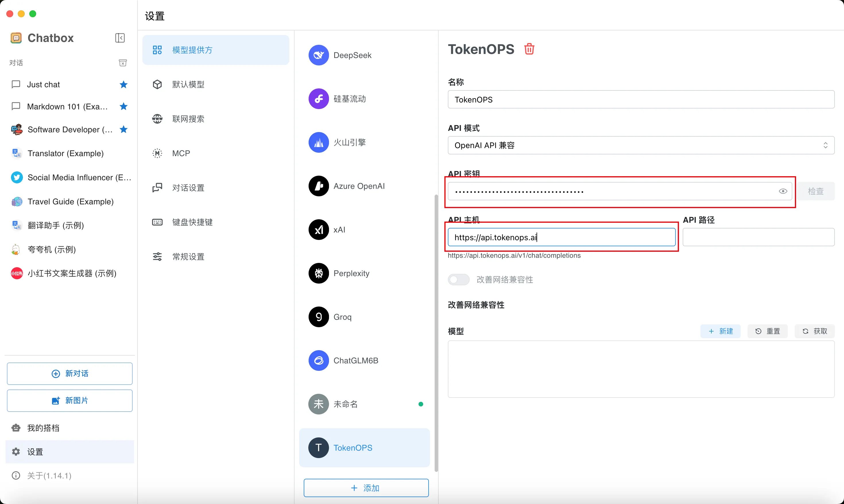Expand the API 模式 dropdown

[641, 145]
